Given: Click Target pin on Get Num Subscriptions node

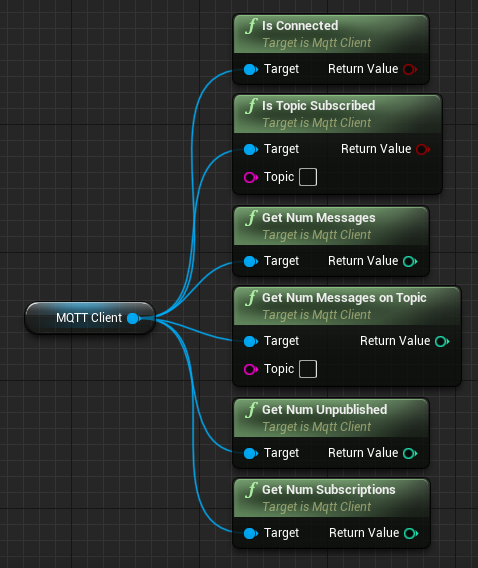Looking at the screenshot, I should click(x=251, y=533).
